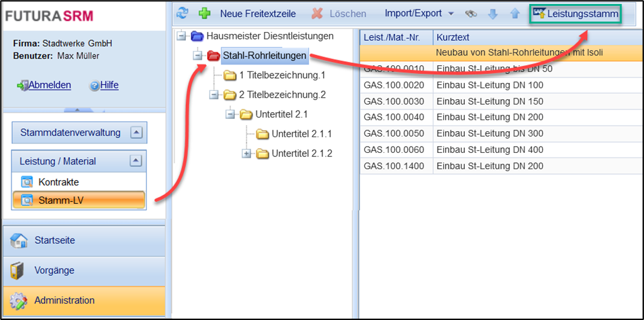Open the Hilfe link

[x=109, y=85]
